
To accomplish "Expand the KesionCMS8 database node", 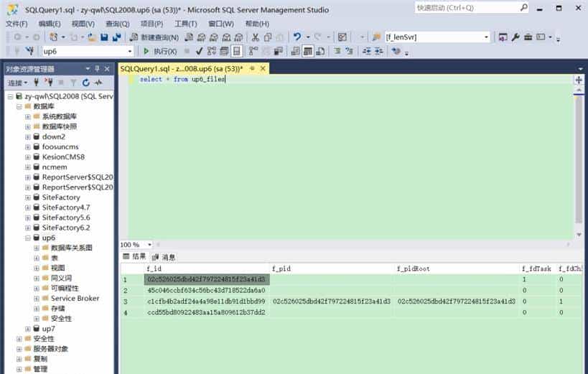I will tap(28, 157).
